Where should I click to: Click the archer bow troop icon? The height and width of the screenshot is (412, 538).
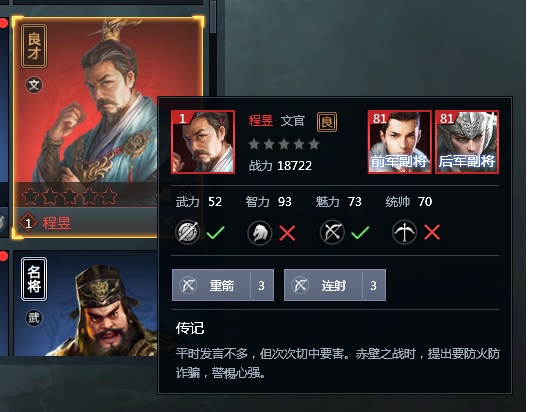332,233
